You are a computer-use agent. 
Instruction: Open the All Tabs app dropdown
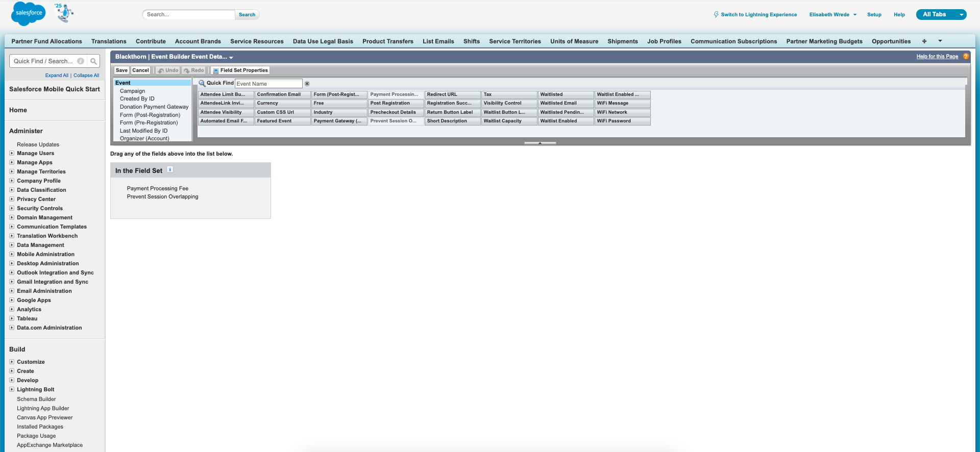(x=941, y=14)
